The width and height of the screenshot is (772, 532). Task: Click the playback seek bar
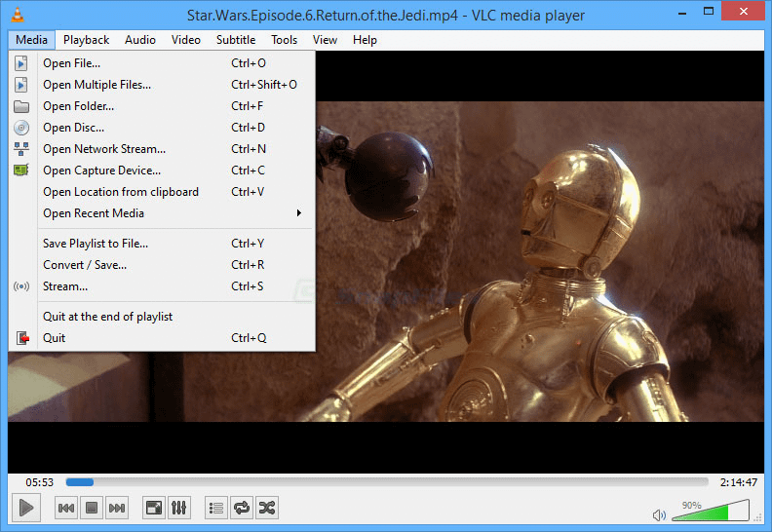point(390,481)
